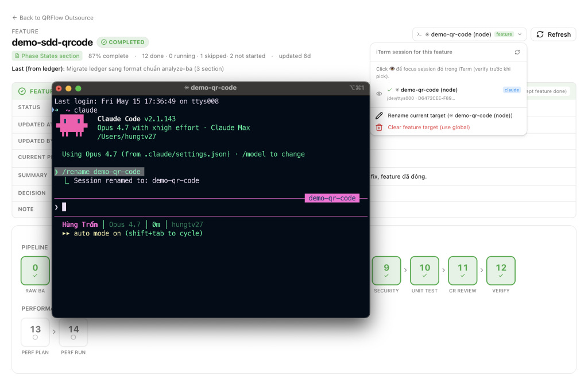Click the STATUS row label
This screenshot has height=379, width=588.
click(29, 107)
